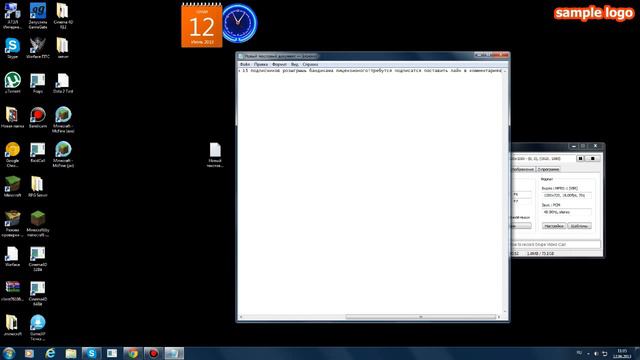The height and width of the screenshot is (360, 640).
Task: Open the Skype desktop shortcut
Action: click(12, 48)
